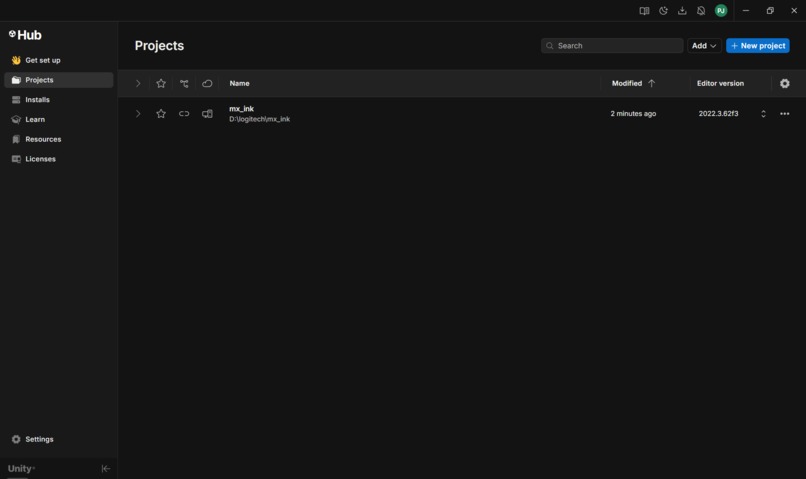Click the Editor version column header
Screen dimensions: 806x479
[720, 83]
